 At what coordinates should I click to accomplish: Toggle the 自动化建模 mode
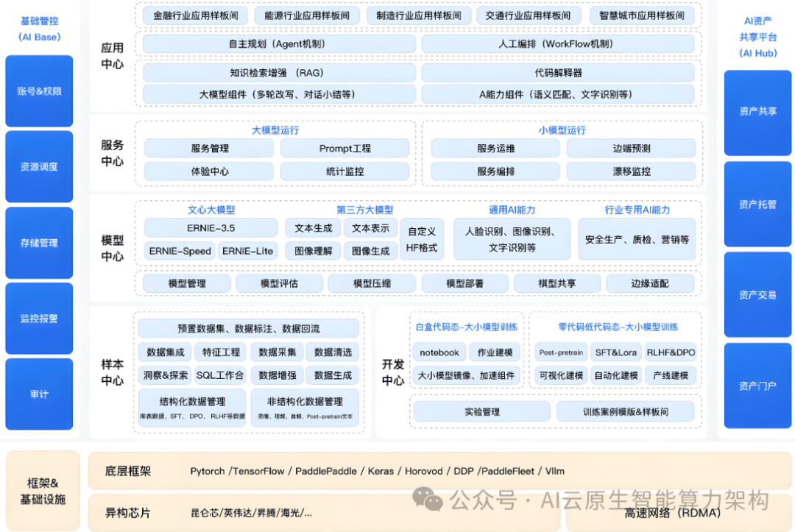coord(618,376)
